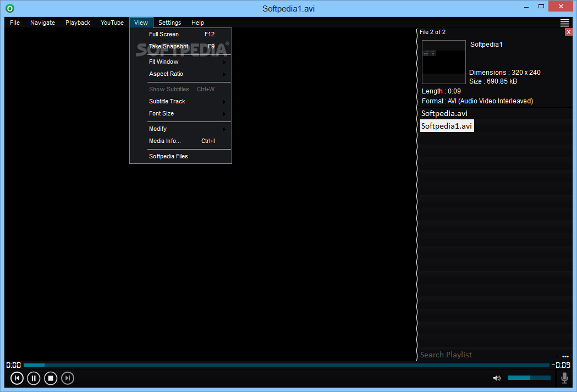
Task: Open the playlist options ellipsis button
Action: [565, 356]
